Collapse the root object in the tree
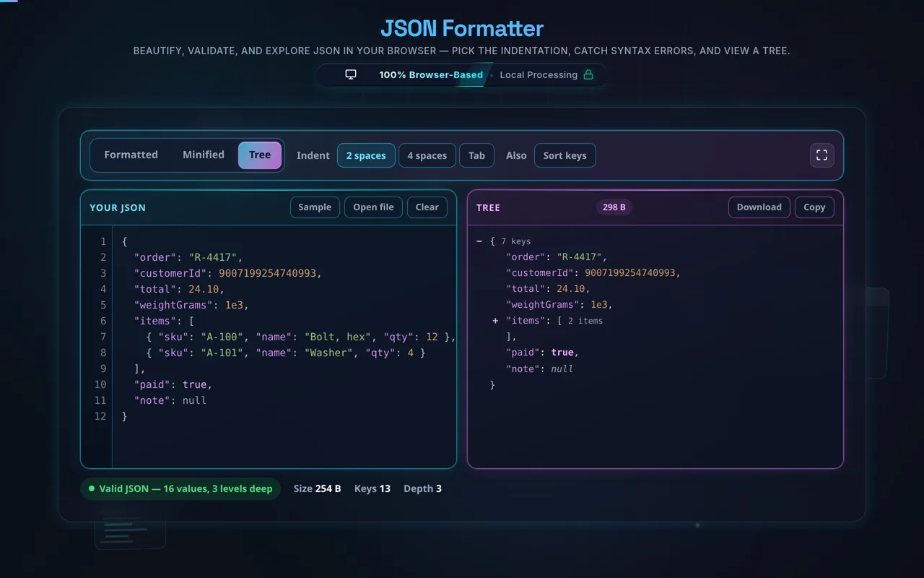 [479, 241]
